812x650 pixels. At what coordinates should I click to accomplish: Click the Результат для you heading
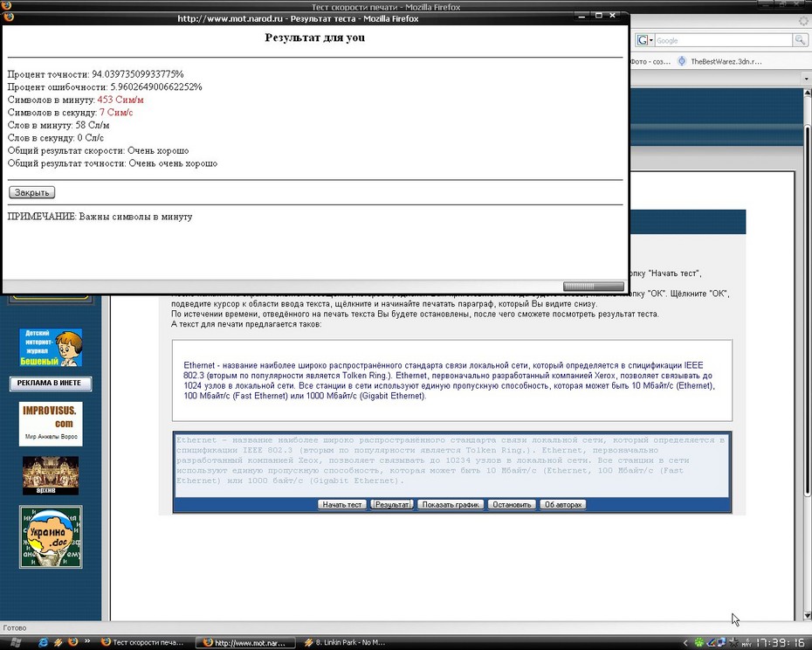[315, 38]
